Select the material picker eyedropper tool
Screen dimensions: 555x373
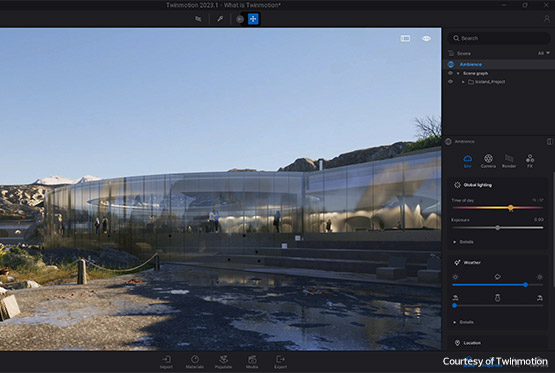pyautogui.click(x=220, y=19)
